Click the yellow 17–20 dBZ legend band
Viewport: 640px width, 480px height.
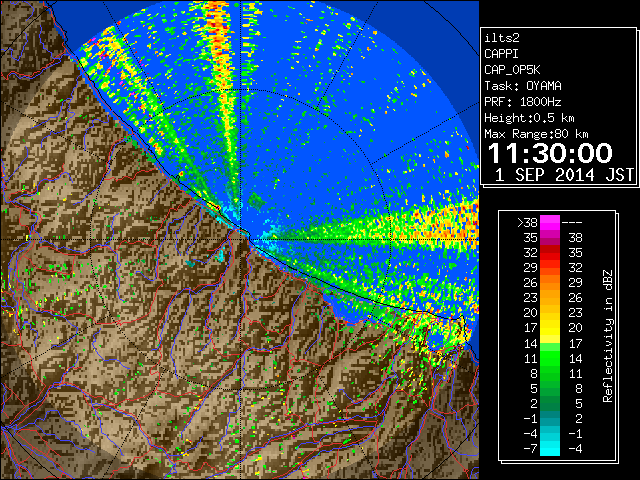[x=550, y=328]
